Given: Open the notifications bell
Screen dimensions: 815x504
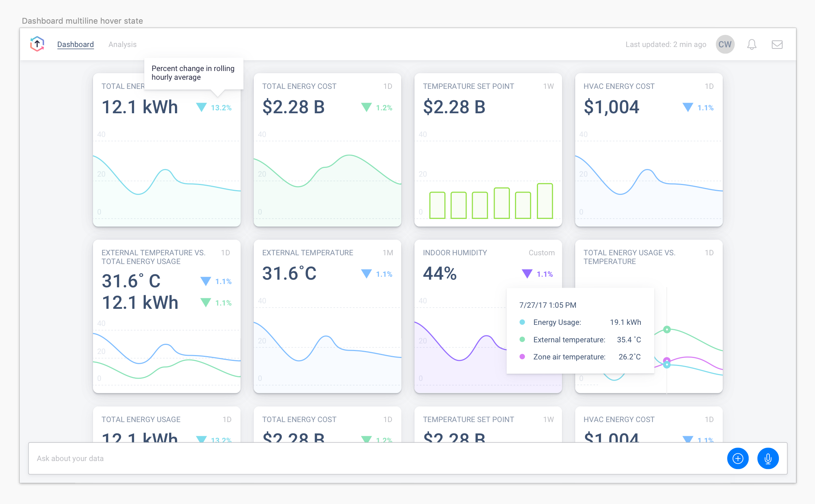Looking at the screenshot, I should pos(752,44).
